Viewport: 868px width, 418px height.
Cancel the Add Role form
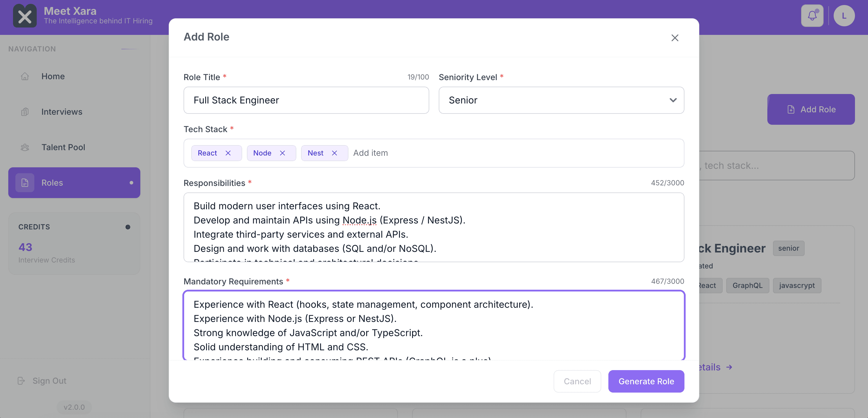(x=577, y=381)
